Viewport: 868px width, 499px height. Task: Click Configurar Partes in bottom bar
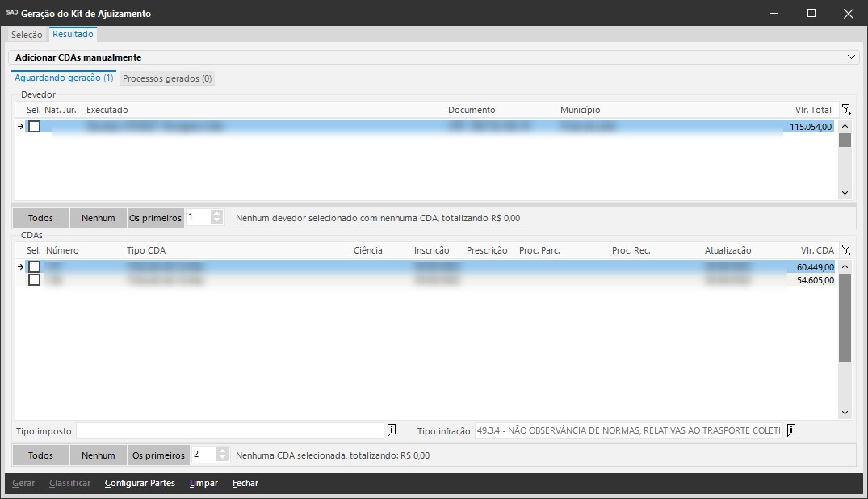tap(140, 484)
